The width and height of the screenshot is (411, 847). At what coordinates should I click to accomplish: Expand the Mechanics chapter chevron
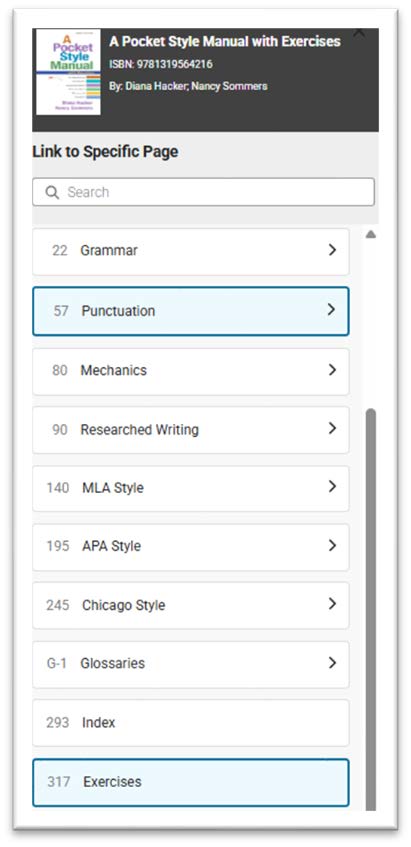pyautogui.click(x=333, y=370)
